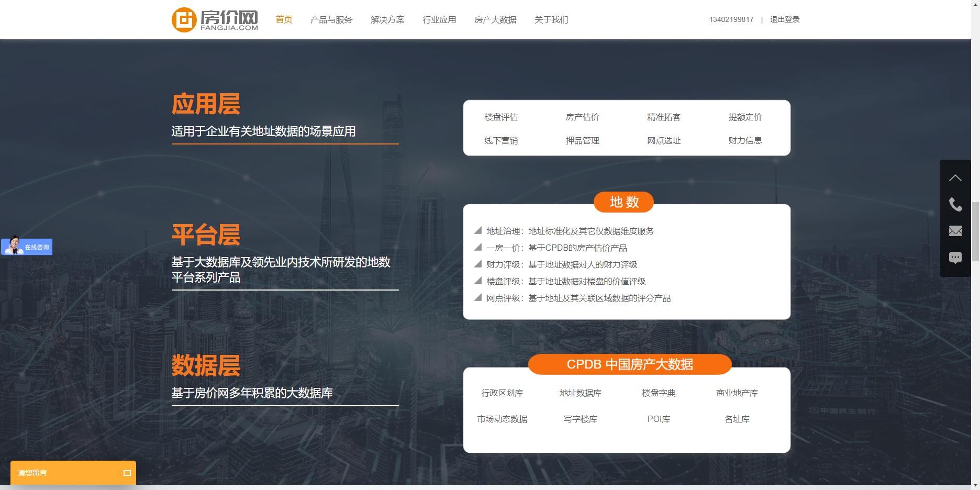Click the account number 13402199817

pyautogui.click(x=731, y=20)
